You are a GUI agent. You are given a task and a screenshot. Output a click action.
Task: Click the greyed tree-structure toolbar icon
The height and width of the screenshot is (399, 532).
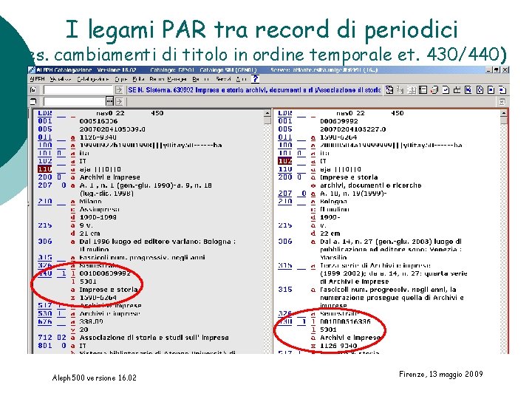coord(400,90)
